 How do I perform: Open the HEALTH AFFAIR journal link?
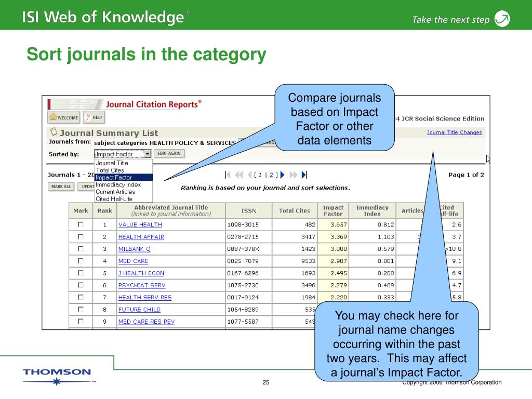(141, 237)
